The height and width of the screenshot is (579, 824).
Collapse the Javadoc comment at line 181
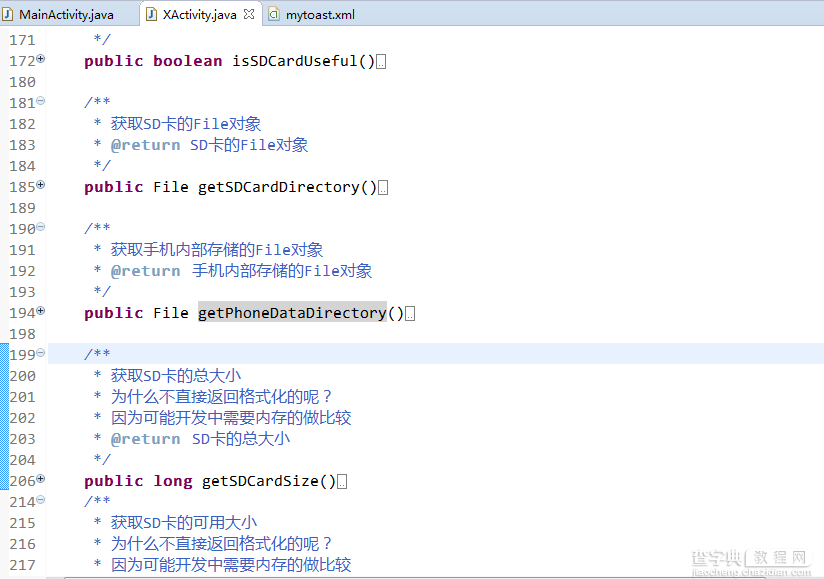(41, 101)
